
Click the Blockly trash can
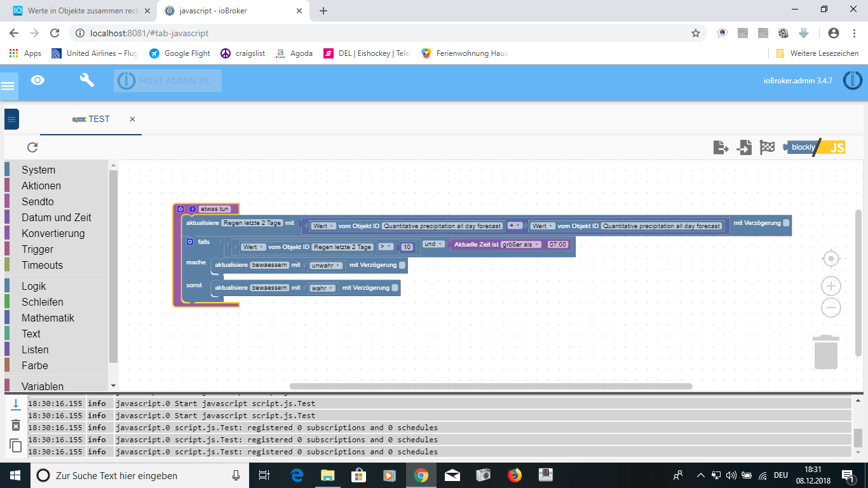pos(825,352)
